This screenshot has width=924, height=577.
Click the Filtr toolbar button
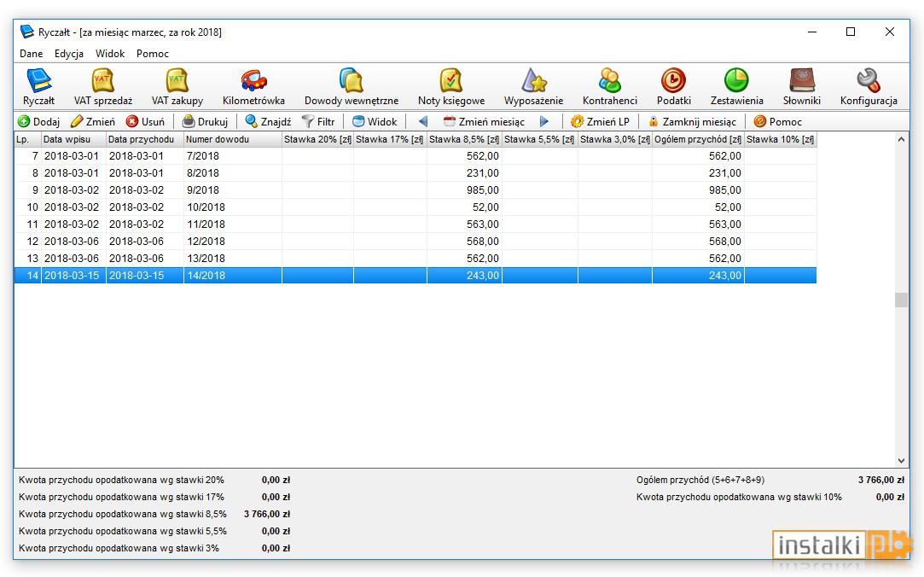coord(318,121)
